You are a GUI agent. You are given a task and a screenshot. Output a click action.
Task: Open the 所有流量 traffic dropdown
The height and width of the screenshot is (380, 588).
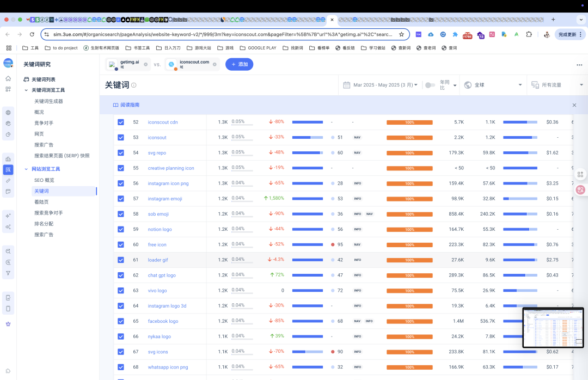558,85
